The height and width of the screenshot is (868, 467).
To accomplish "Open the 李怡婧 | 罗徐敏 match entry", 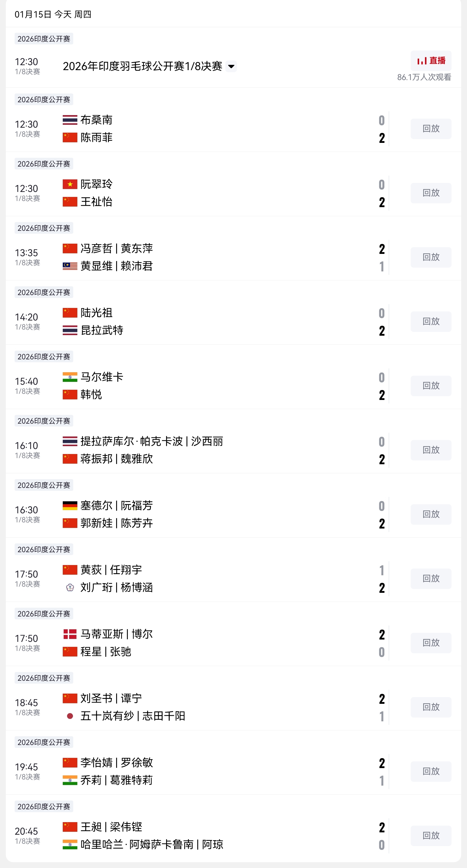I will click(116, 763).
